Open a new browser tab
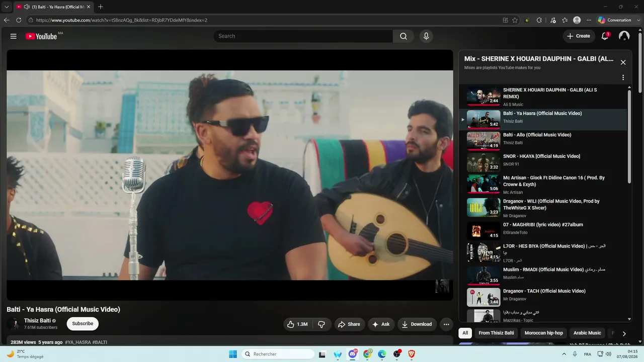644x362 pixels. (101, 7)
